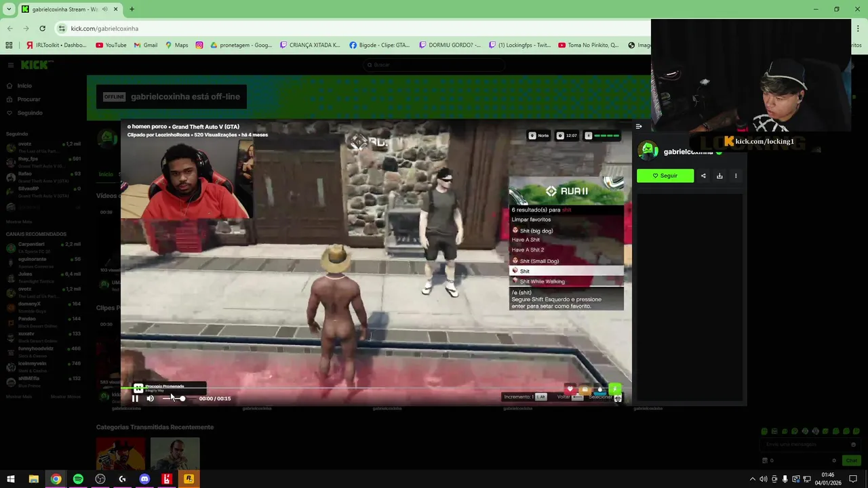Open pronetagem Google bookmark
This screenshot has height=488, width=868.
pyautogui.click(x=241, y=45)
